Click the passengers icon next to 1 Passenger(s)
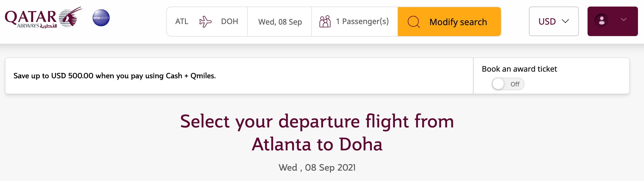 (x=325, y=21)
